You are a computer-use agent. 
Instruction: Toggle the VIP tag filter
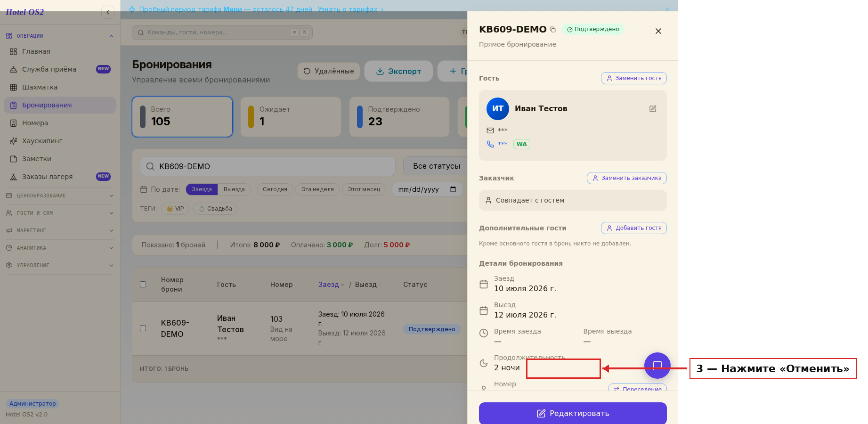175,209
